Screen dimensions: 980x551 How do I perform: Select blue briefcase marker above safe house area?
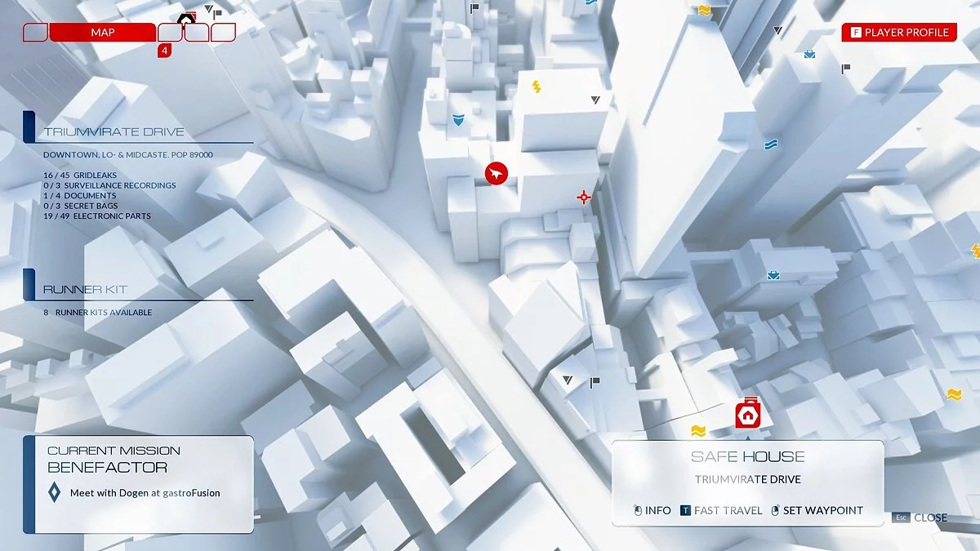(x=773, y=276)
